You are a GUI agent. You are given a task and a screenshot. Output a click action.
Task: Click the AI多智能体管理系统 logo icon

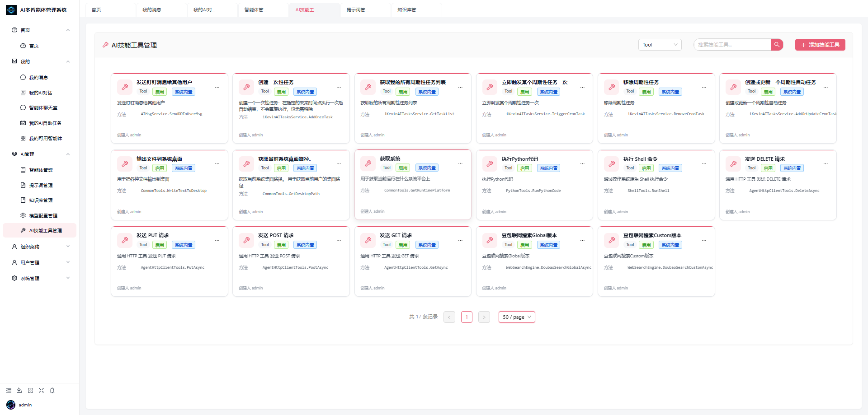click(x=11, y=10)
